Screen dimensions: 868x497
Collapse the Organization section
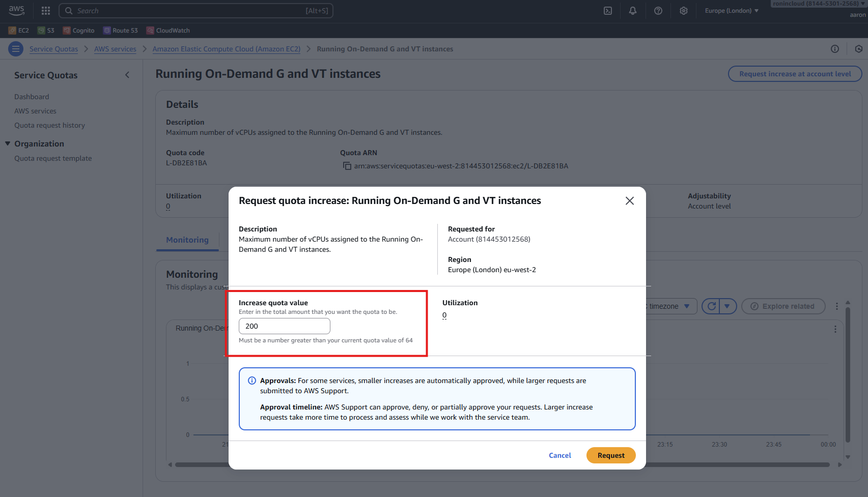coord(8,143)
